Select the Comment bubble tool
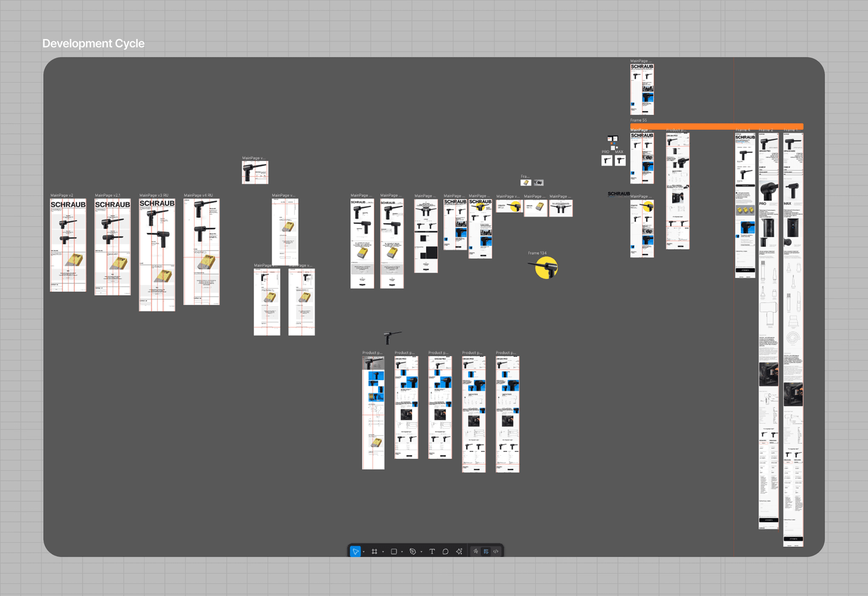The image size is (868, 596). 445,552
